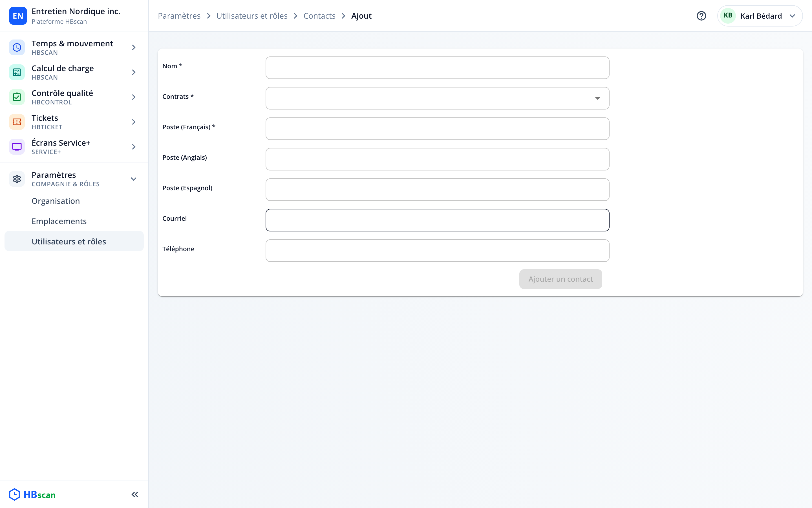Collapse the sidebar with double chevron

135,494
